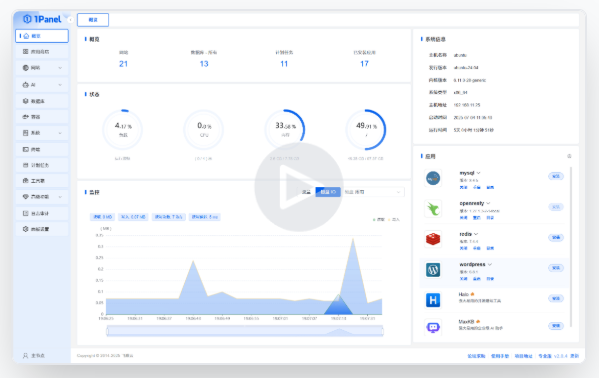This screenshot has height=378, width=599.
Task: Click the MaxKB app logo
Action: point(433,327)
